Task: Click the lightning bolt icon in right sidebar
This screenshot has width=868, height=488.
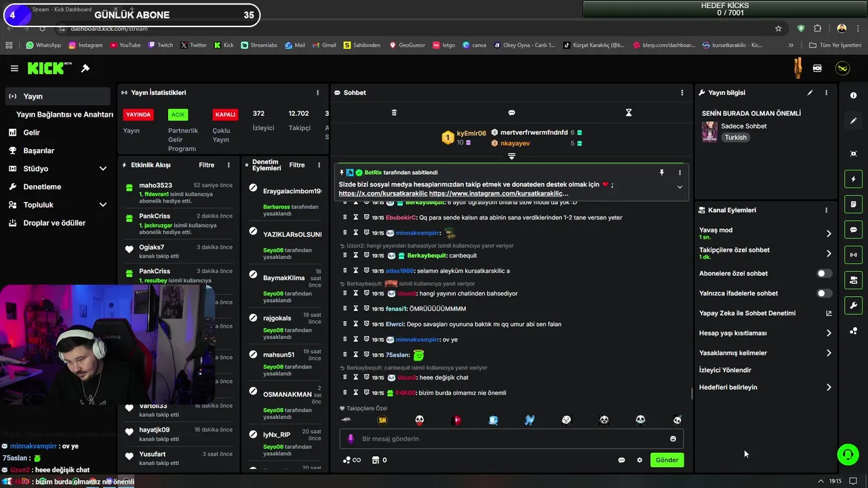Action: 853,179
